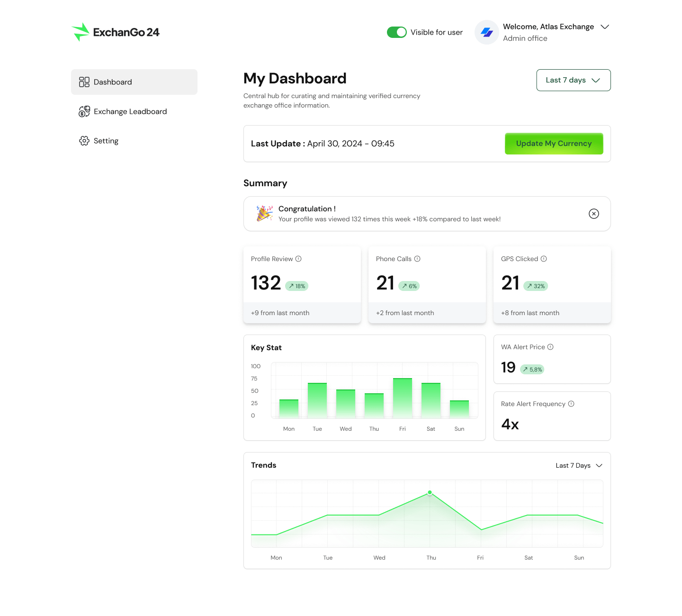Click the ExchanGo 24 logo icon

click(81, 32)
